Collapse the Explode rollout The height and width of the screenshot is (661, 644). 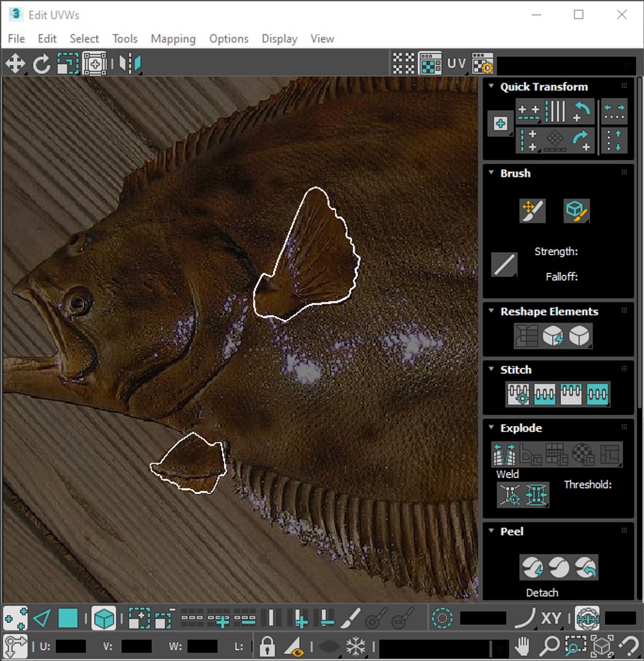(x=492, y=427)
